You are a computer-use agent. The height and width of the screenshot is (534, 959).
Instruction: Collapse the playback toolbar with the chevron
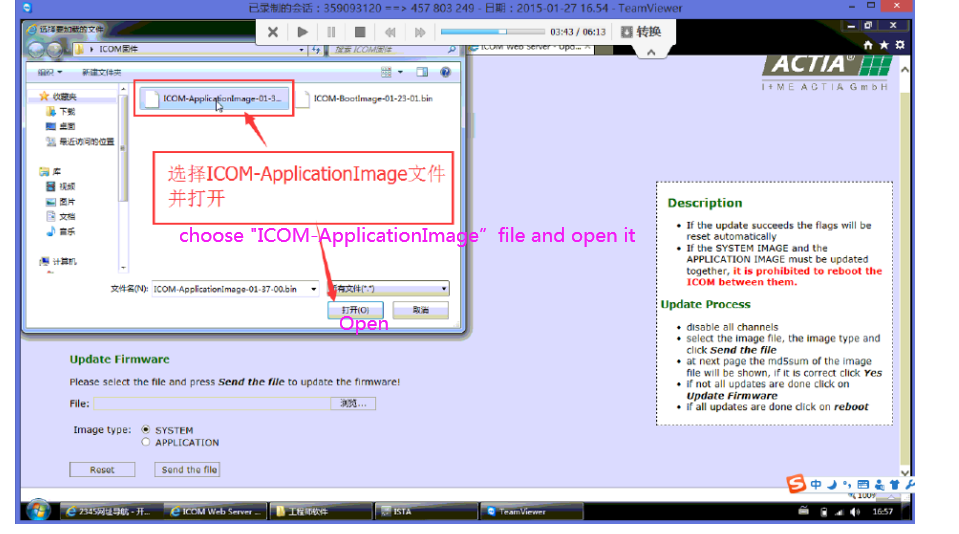(x=651, y=52)
